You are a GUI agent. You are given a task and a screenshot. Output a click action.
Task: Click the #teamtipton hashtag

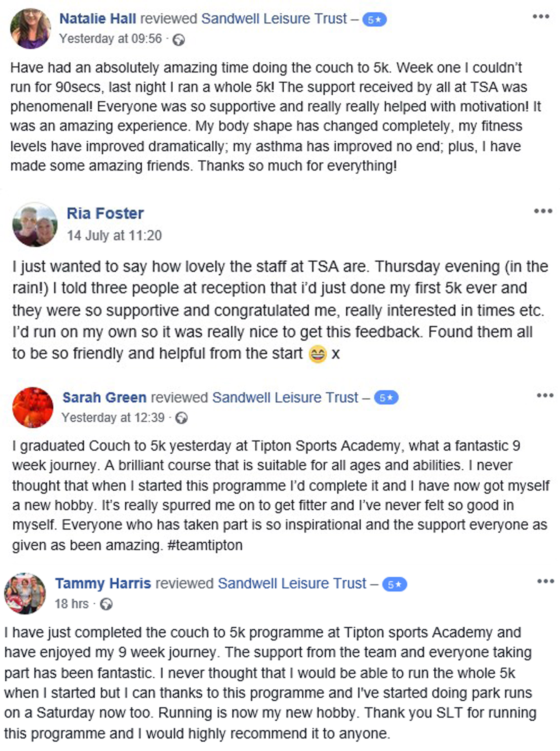pos(205,545)
